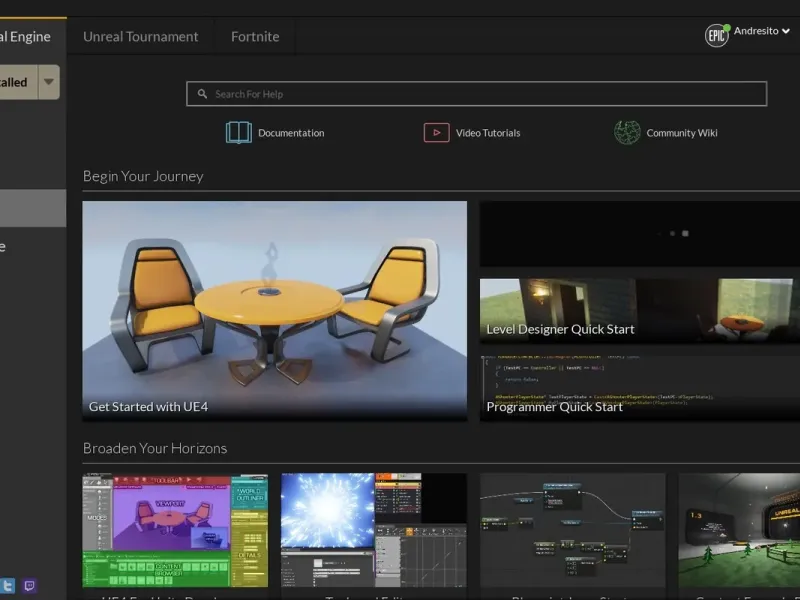Switch to the Fortnite tab
Image resolution: width=800 pixels, height=600 pixels.
click(x=255, y=36)
